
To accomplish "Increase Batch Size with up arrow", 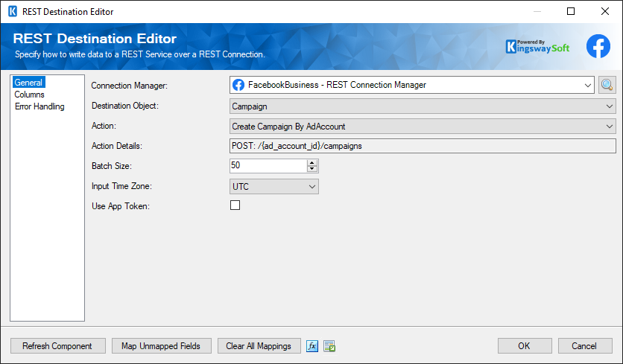I will (312, 163).
